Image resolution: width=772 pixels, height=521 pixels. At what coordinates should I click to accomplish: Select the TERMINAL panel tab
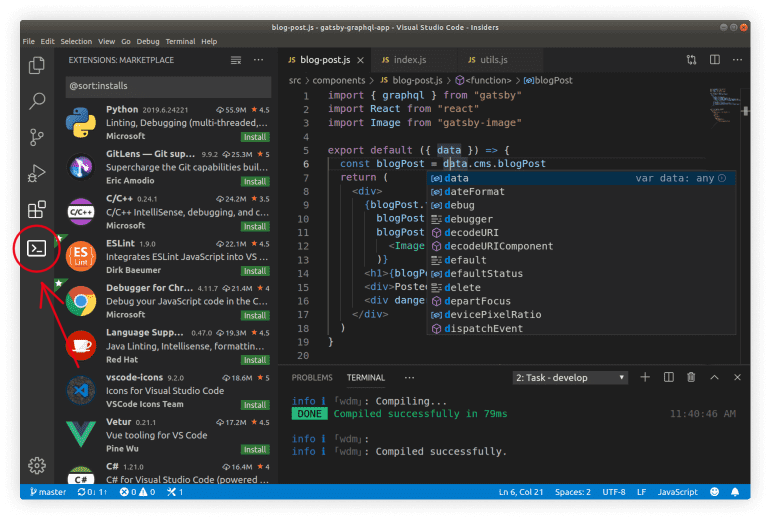366,378
